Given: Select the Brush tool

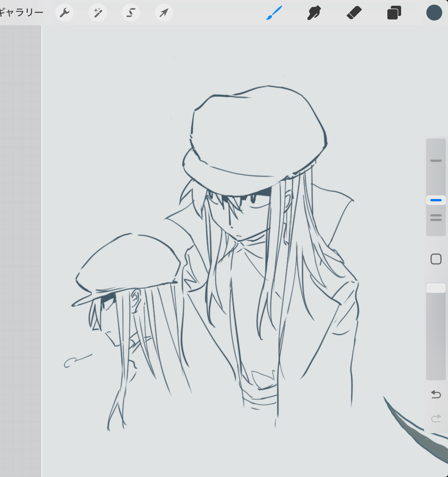Looking at the screenshot, I should pyautogui.click(x=274, y=13).
